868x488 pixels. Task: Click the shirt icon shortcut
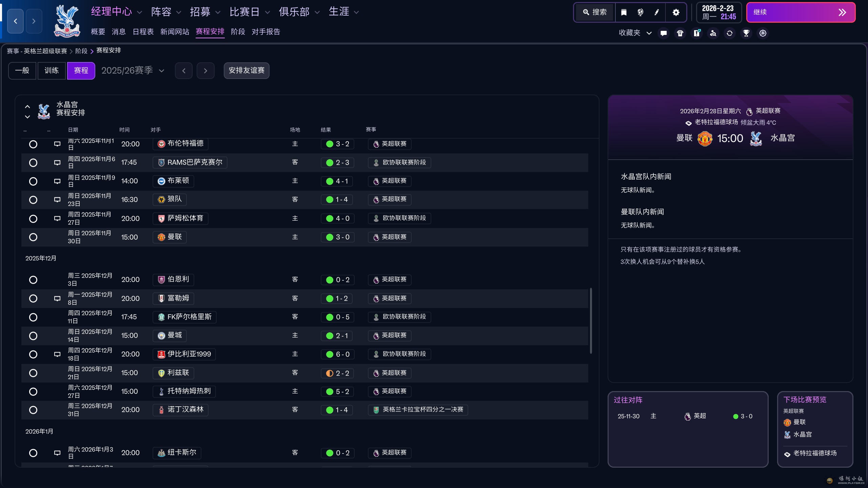coord(680,33)
